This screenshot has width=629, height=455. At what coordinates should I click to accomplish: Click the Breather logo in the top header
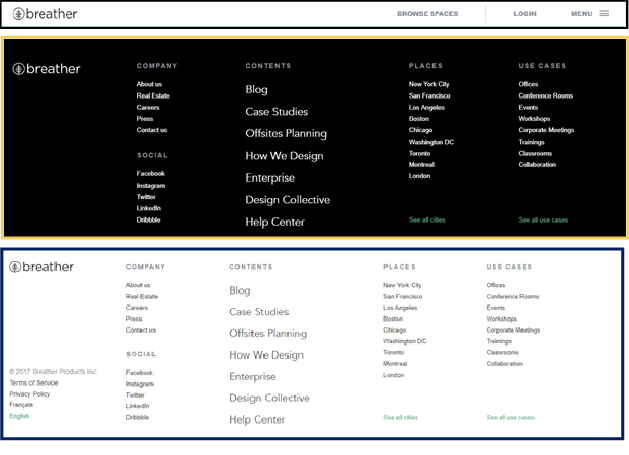click(45, 14)
